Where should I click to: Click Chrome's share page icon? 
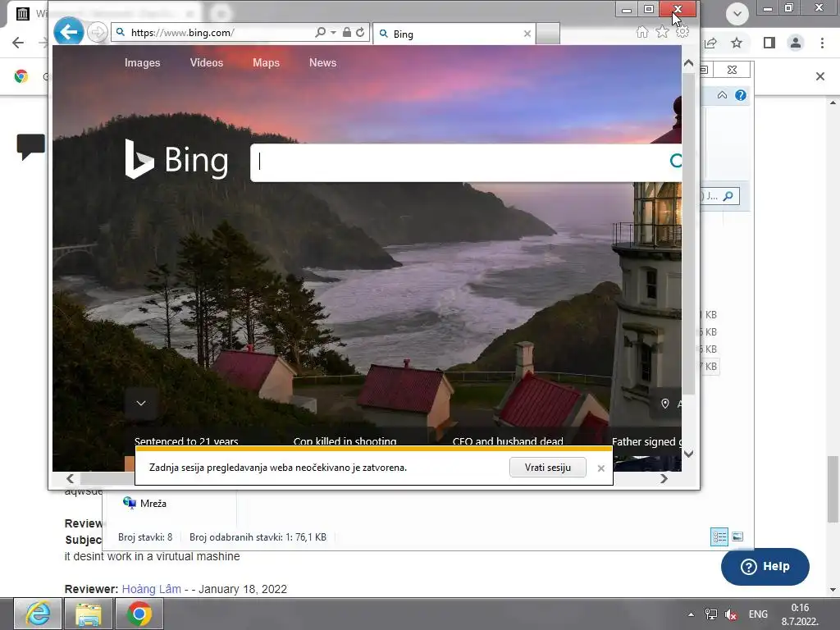[x=711, y=43]
